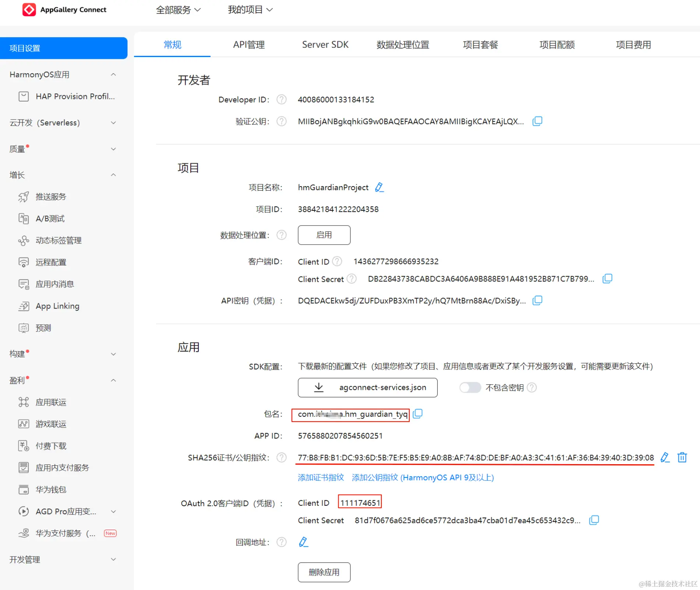The width and height of the screenshot is (700, 590).
Task: Click the AppGallery Connect logo
Action: coord(65,10)
